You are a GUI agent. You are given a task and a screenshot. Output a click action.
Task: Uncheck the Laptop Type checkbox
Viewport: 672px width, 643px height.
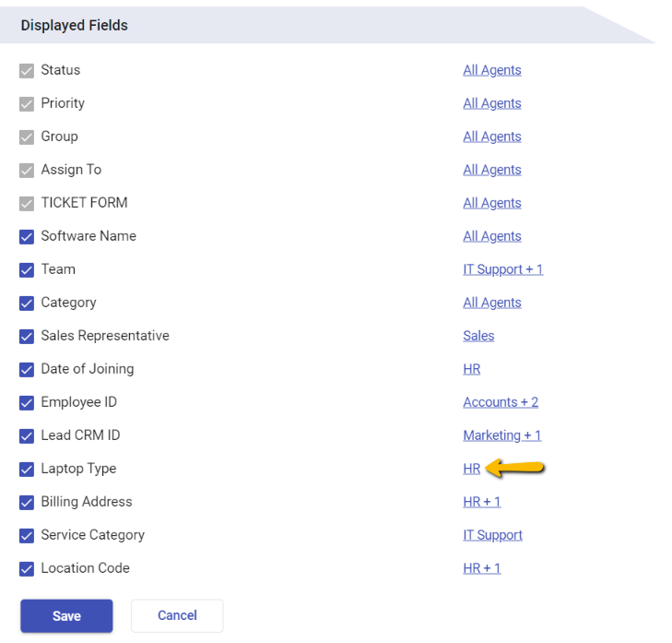27,470
